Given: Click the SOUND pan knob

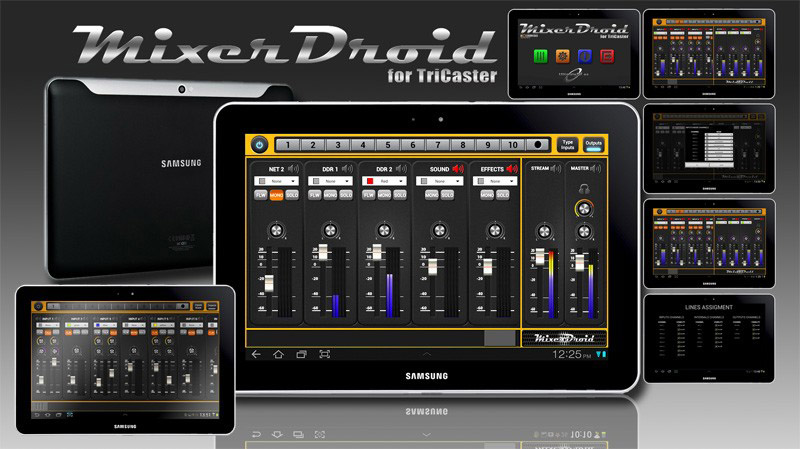Looking at the screenshot, I should coord(439,231).
